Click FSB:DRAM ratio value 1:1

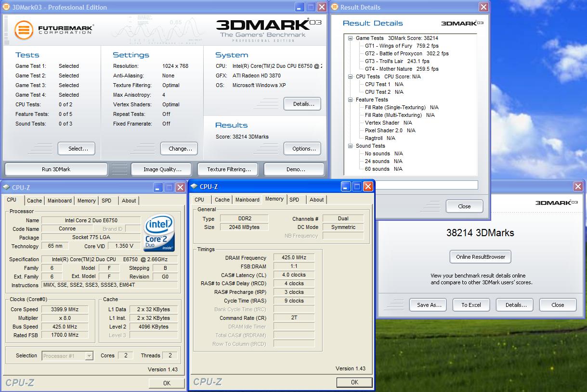point(294,266)
